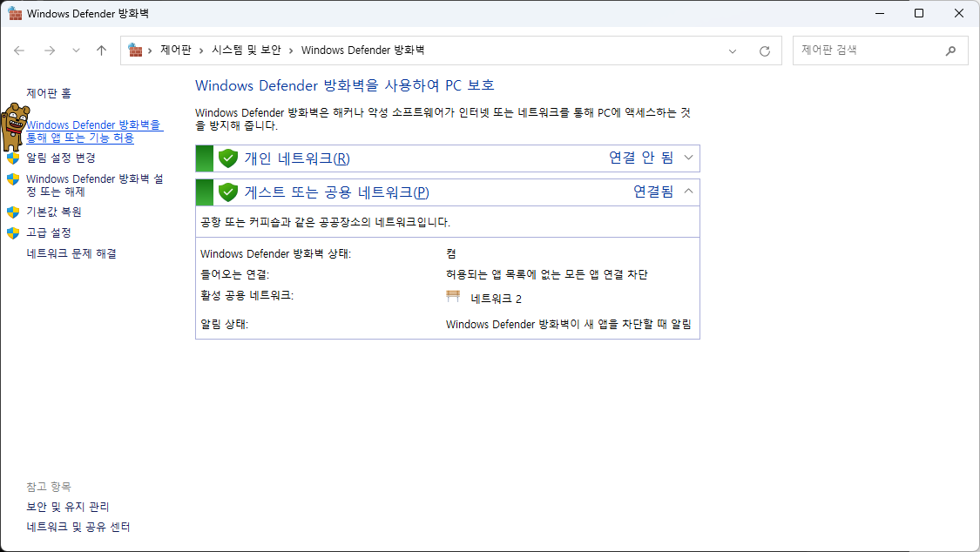Click green shield icon for 공용 네트워크
Screen dimensions: 980x552
[228, 192]
